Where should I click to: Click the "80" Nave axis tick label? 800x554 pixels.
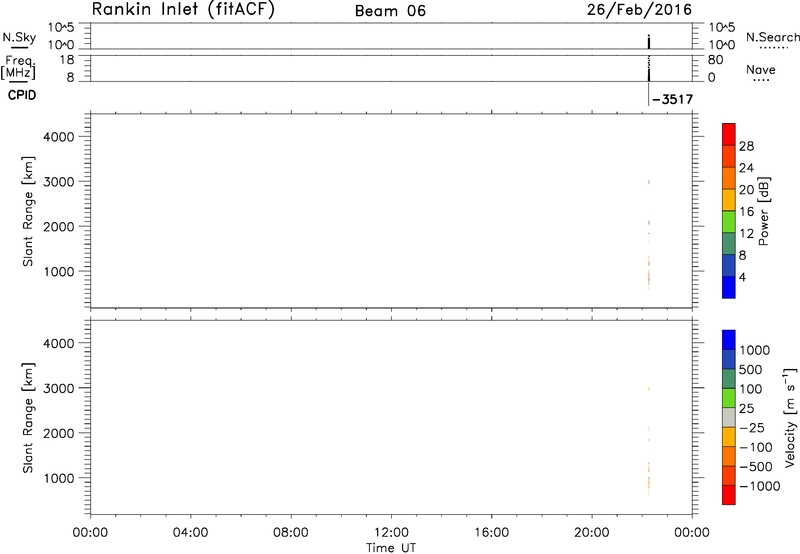(715, 60)
